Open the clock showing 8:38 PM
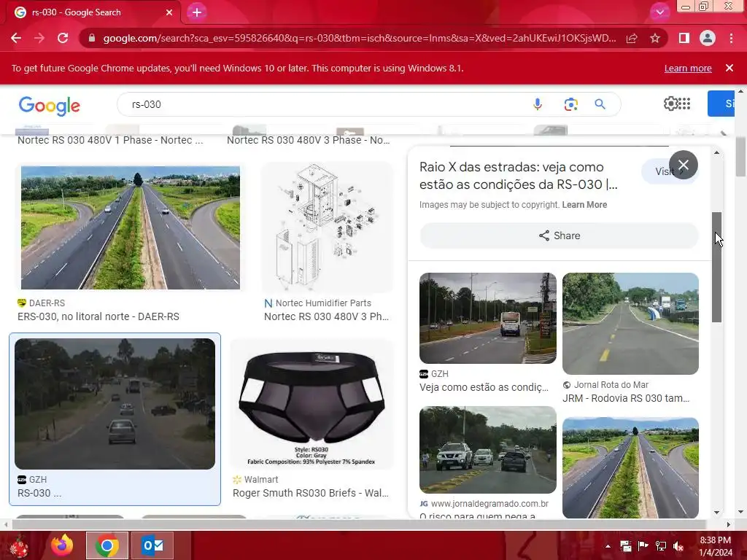 716,546
